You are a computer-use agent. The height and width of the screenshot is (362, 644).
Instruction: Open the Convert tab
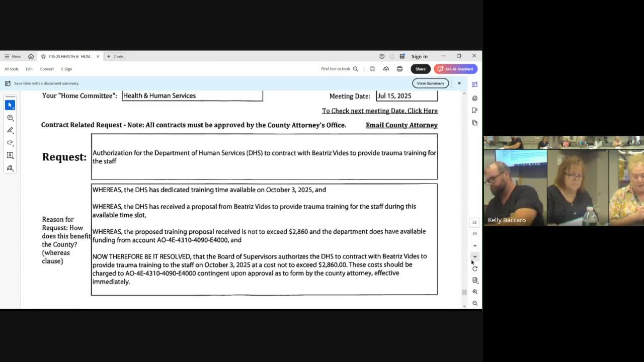point(47,69)
